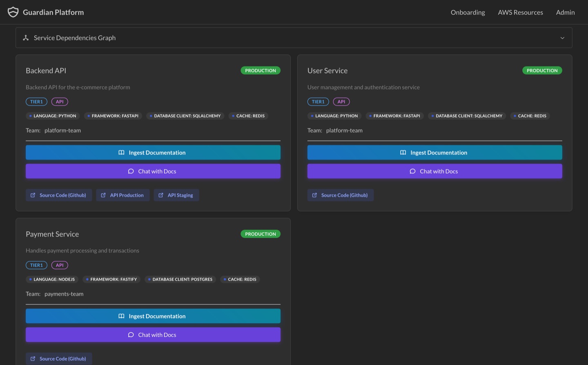Expand the Service Dependencies Graph chevron
Screen dimensions: 588x365
point(562,38)
